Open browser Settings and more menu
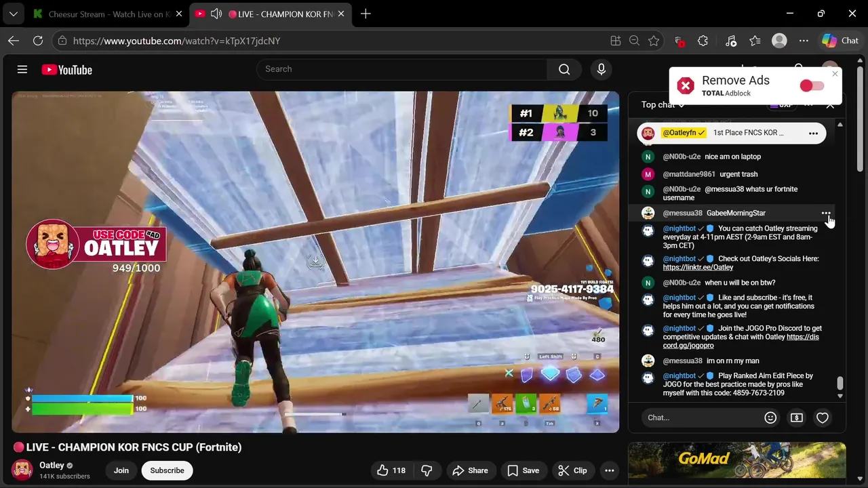Image resolution: width=868 pixels, height=488 pixels. coord(804,41)
